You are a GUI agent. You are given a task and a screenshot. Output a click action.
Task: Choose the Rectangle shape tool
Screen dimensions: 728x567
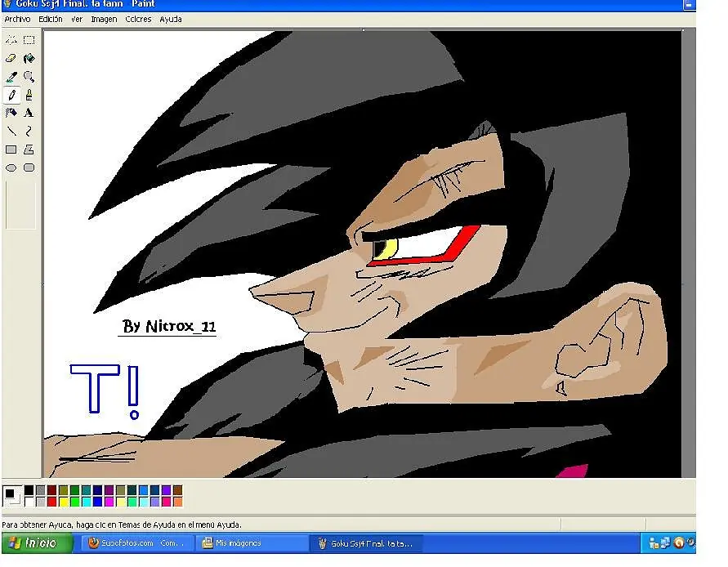[11, 150]
